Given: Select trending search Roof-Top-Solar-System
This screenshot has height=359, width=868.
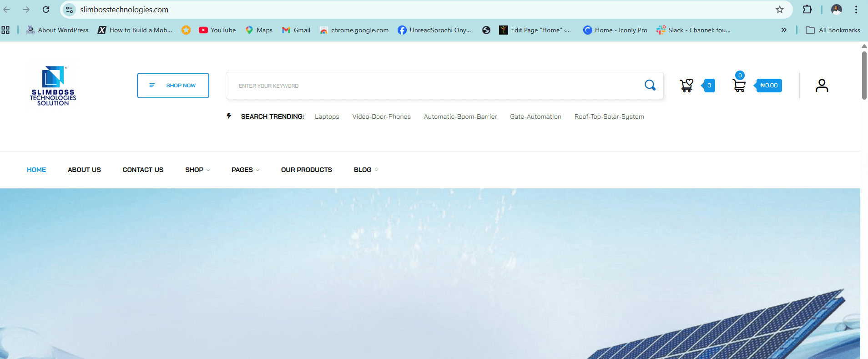Looking at the screenshot, I should click(609, 117).
